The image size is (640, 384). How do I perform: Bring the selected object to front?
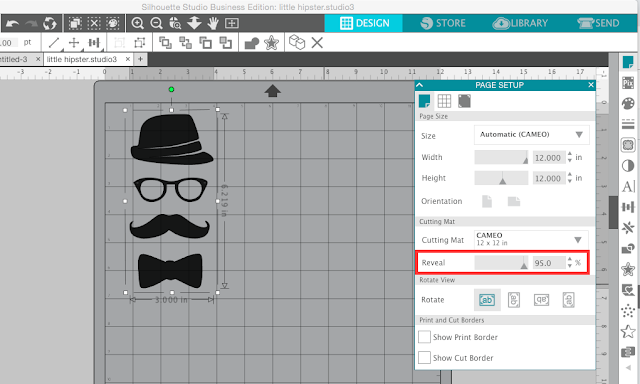point(165,42)
